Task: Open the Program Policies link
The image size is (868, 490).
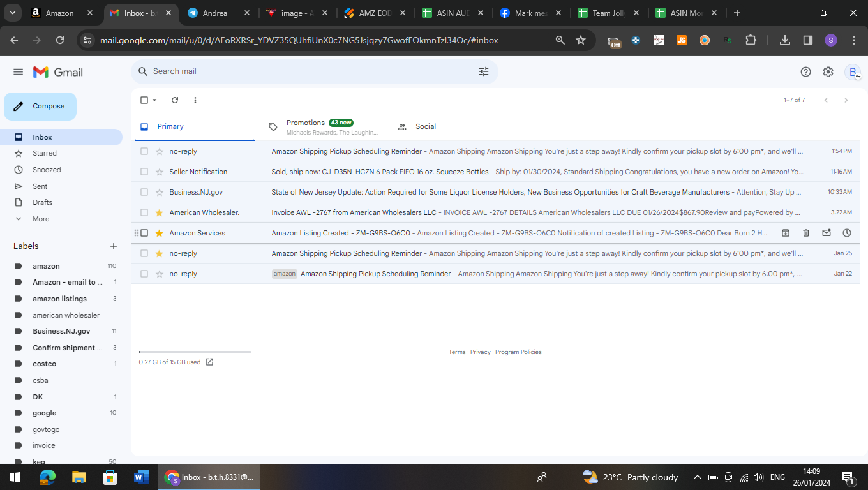Action: click(x=518, y=352)
